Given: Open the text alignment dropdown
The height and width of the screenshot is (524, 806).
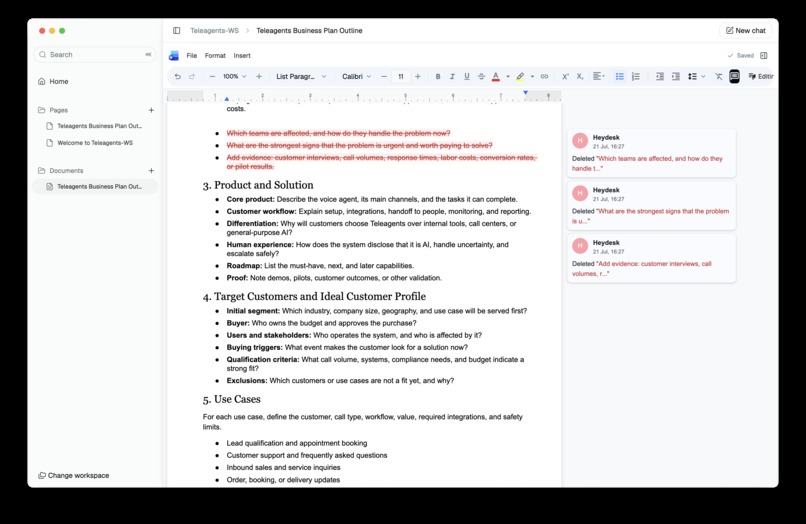Looking at the screenshot, I should 599,76.
